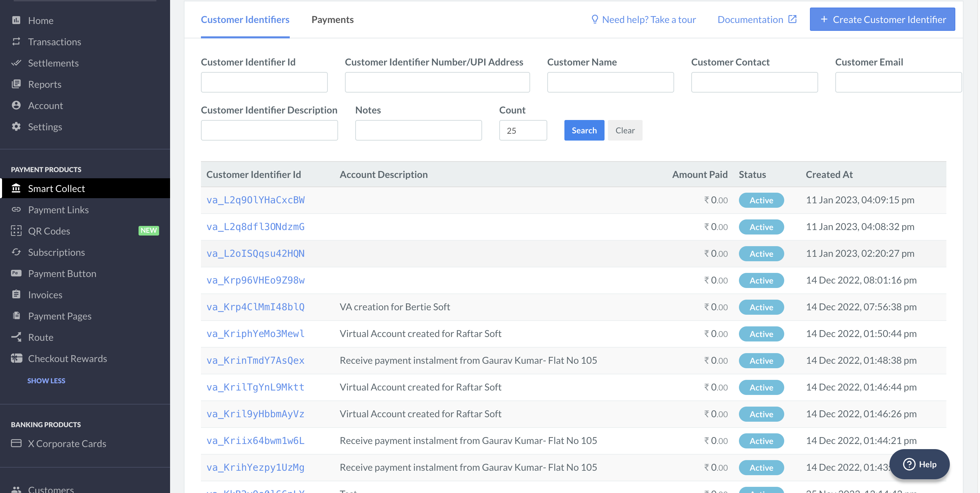Image resolution: width=980 pixels, height=493 pixels.
Task: Click the Amount Paid column header
Action: point(700,174)
